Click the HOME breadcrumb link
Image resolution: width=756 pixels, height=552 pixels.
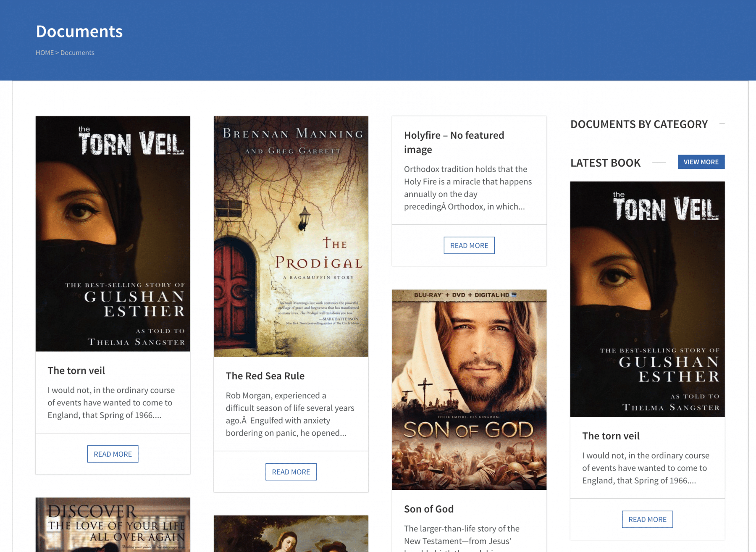[45, 53]
